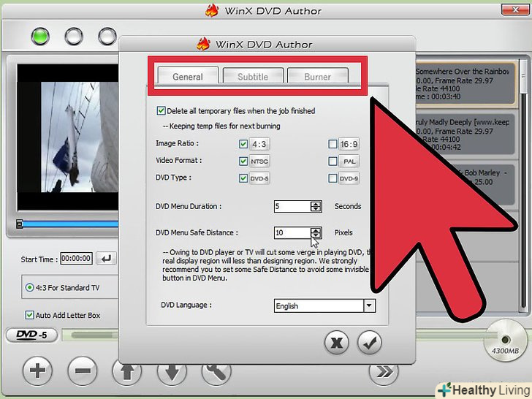
Task: Close the main WinX DVD Author window
Action: point(515,9)
